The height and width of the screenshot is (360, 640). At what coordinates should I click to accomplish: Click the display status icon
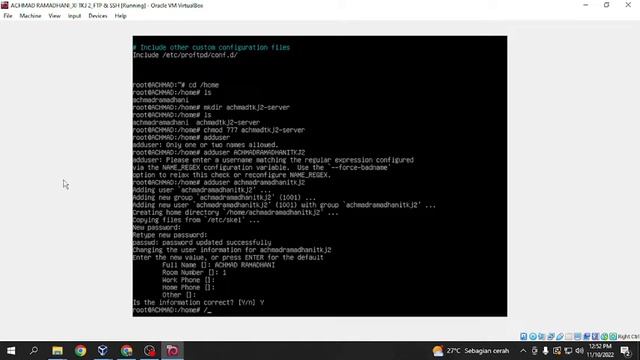pyautogui.click(x=578, y=336)
